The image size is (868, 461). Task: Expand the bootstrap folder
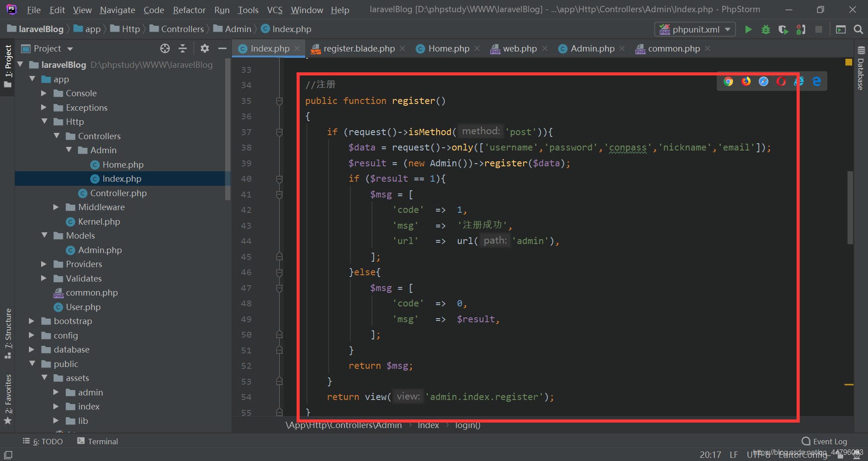pos(32,321)
